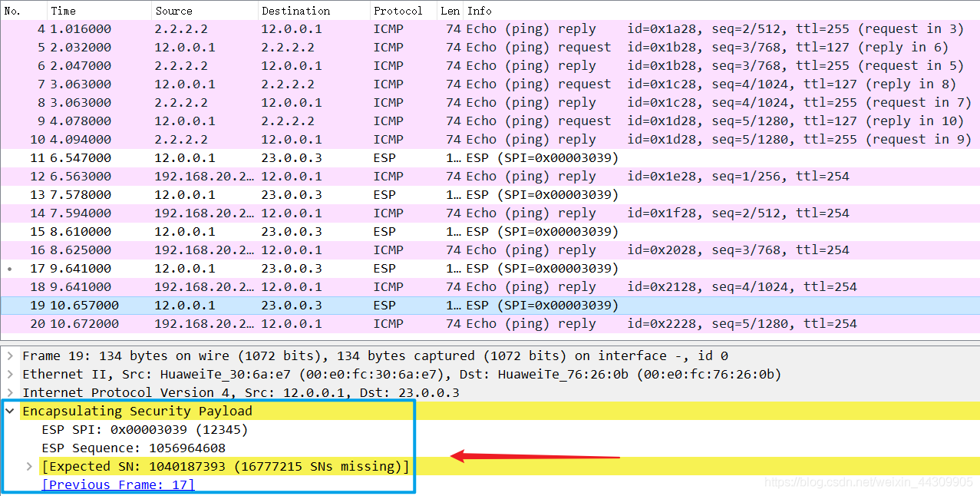Open the Previous Frame: 17 link
The height and width of the screenshot is (496, 980).
point(118,485)
